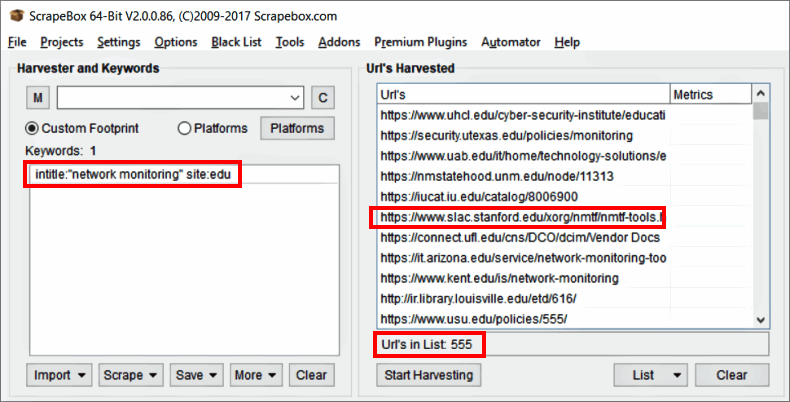The height and width of the screenshot is (402, 790).
Task: Click the ScrapeBox box icon in title bar
Action: click(x=16, y=16)
